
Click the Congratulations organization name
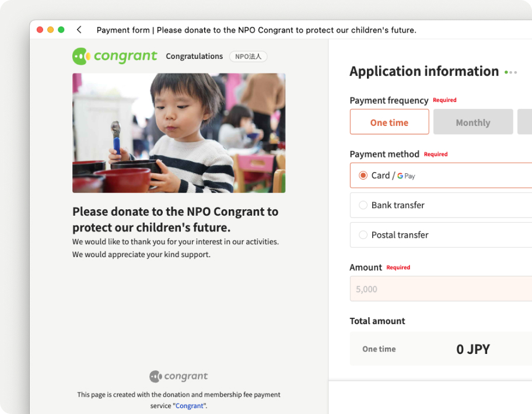pyautogui.click(x=194, y=57)
